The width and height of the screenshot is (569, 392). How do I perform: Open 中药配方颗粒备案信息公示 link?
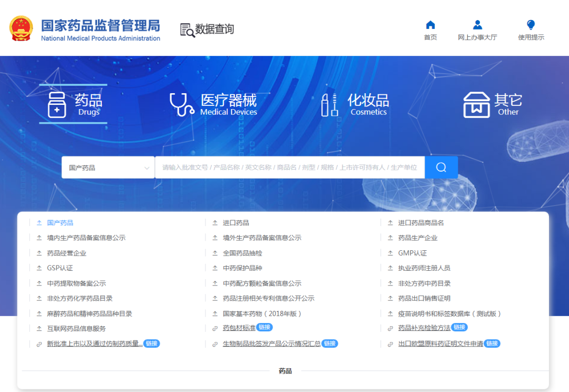tap(262, 283)
